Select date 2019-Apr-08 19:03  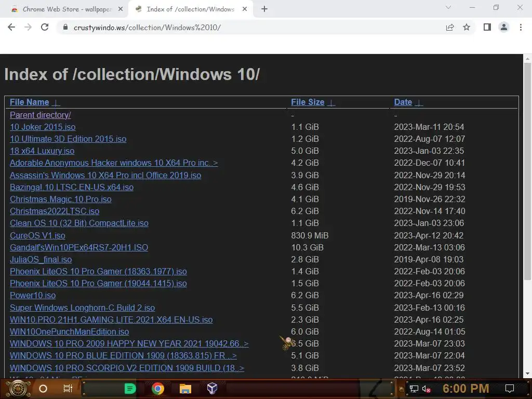click(x=429, y=260)
